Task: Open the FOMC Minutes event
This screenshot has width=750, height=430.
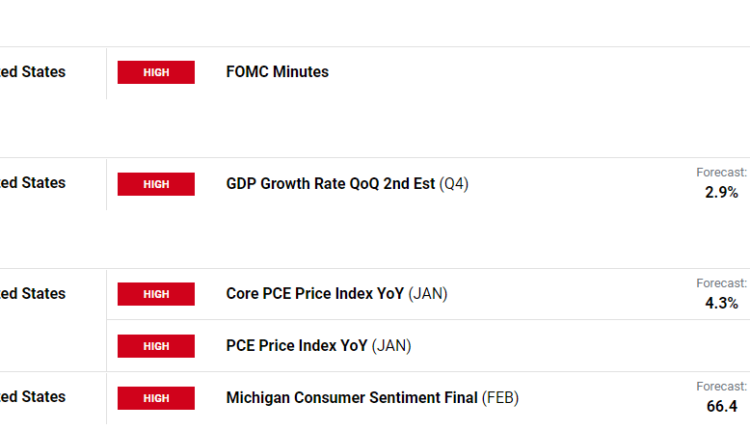Action: (x=277, y=72)
